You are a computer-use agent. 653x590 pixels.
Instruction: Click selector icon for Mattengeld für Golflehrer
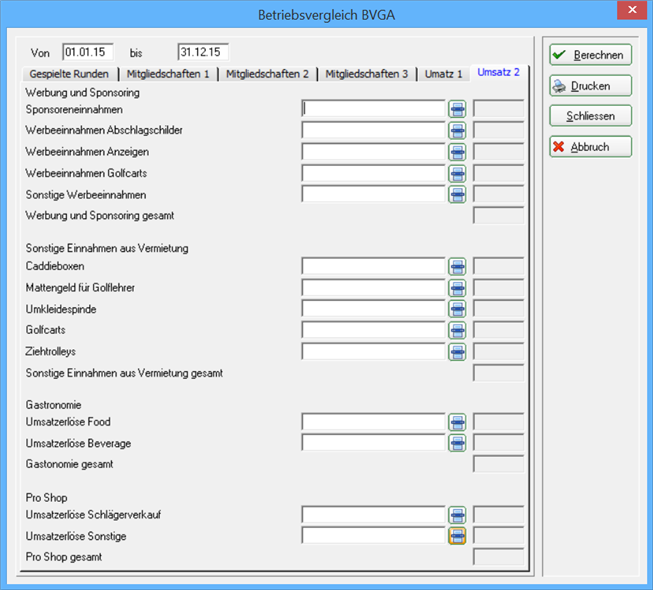click(457, 288)
